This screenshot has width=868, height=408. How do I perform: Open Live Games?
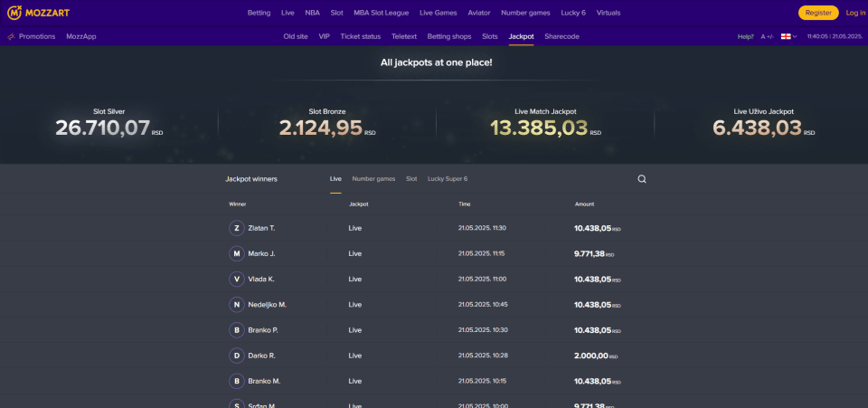click(x=439, y=13)
